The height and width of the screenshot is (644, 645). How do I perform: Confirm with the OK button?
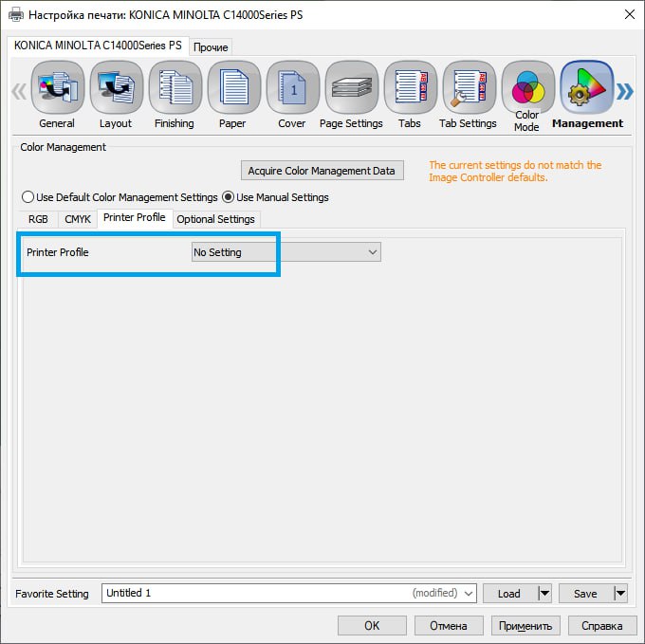(372, 625)
